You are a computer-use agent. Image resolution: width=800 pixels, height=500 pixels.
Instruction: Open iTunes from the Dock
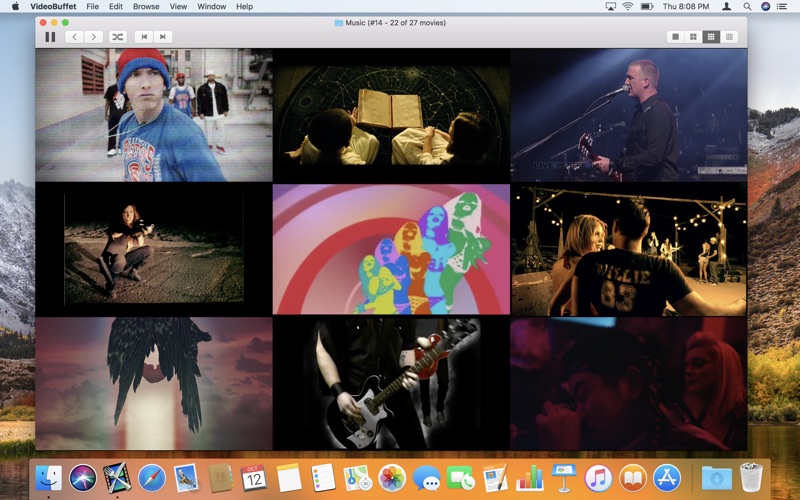pyautogui.click(x=598, y=478)
